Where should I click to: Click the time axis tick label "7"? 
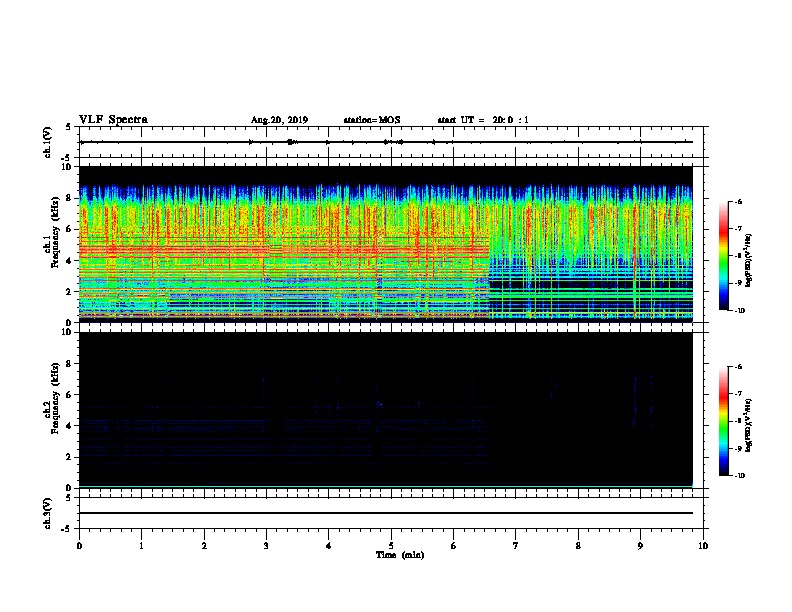click(516, 545)
